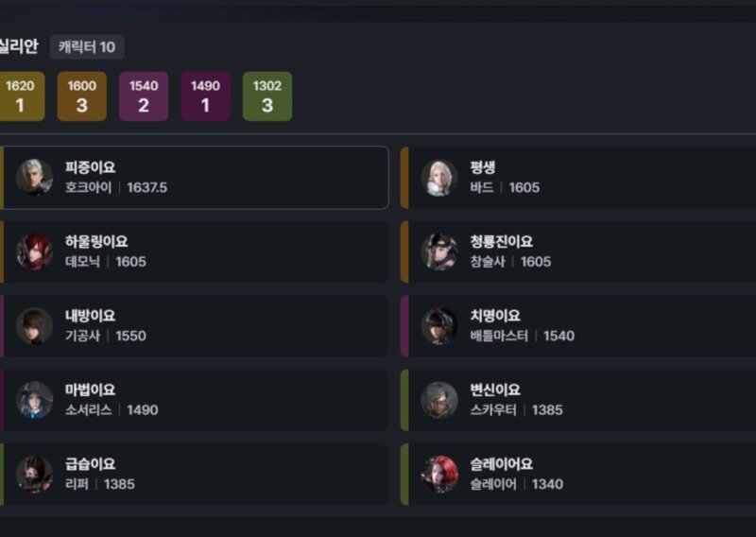Click the 하울링이요 character name
Image resolution: width=756 pixels, height=537 pixels.
[x=96, y=241]
